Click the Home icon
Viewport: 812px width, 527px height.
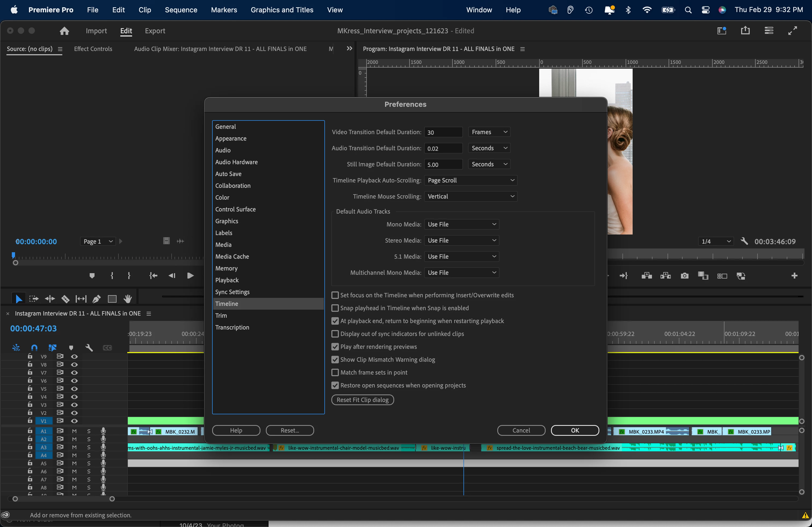click(x=64, y=31)
